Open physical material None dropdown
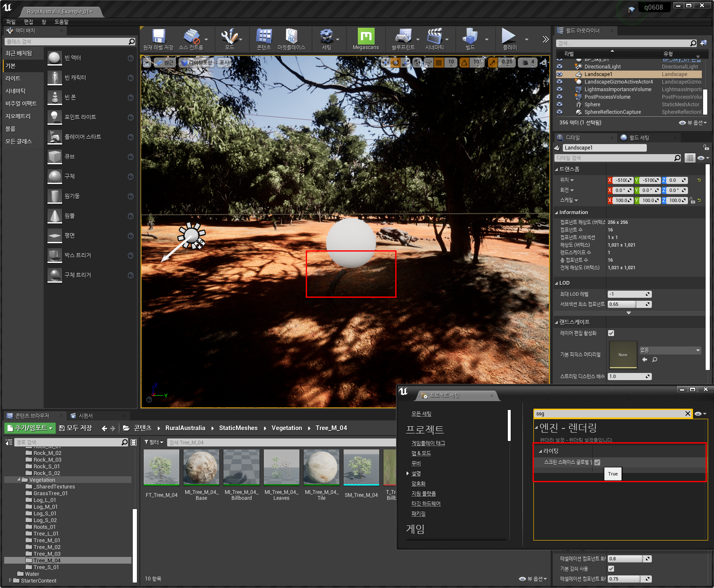 (670, 350)
